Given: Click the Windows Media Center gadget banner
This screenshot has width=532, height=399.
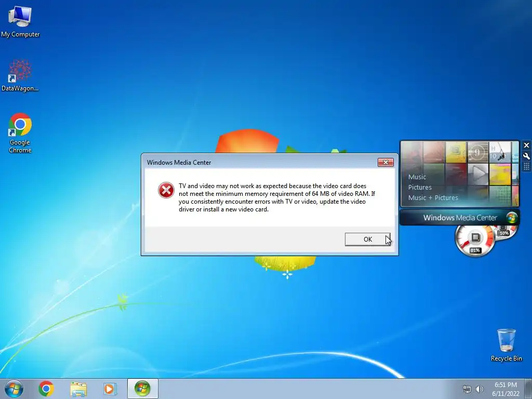Looking at the screenshot, I should pyautogui.click(x=460, y=218).
